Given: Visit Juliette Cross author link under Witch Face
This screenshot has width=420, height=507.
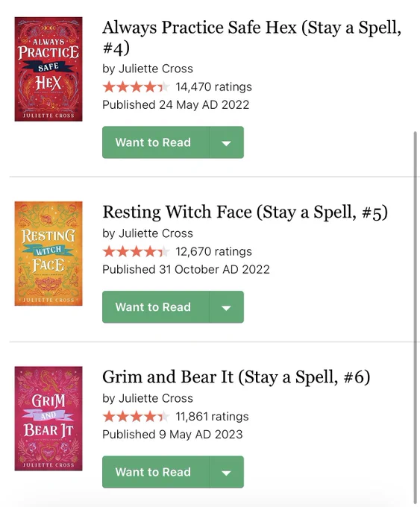Looking at the screenshot, I should [156, 233].
